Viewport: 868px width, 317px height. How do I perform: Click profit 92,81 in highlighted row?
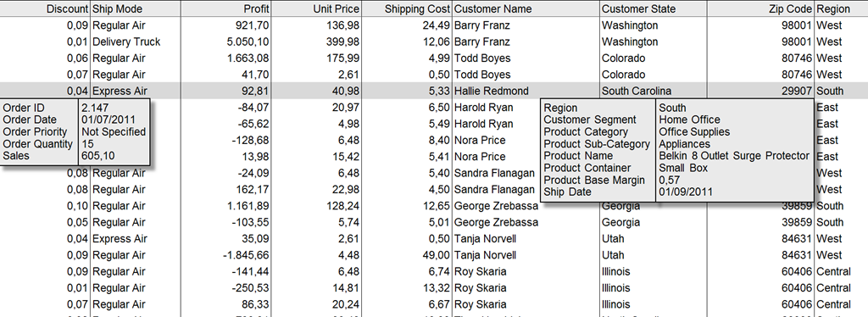click(x=256, y=91)
